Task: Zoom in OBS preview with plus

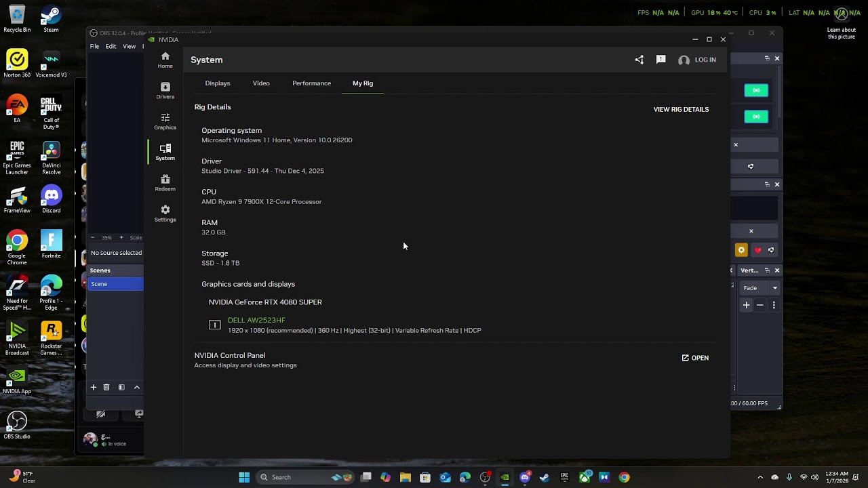Action: click(121, 238)
